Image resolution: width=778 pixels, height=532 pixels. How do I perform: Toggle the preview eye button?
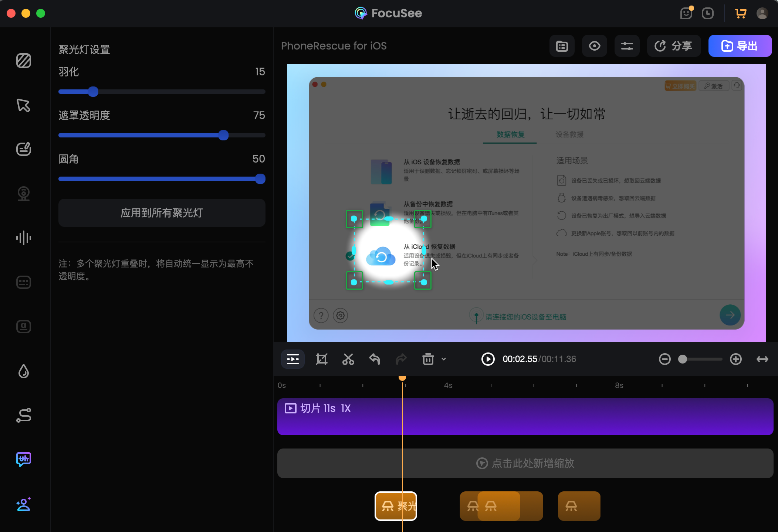tap(595, 46)
